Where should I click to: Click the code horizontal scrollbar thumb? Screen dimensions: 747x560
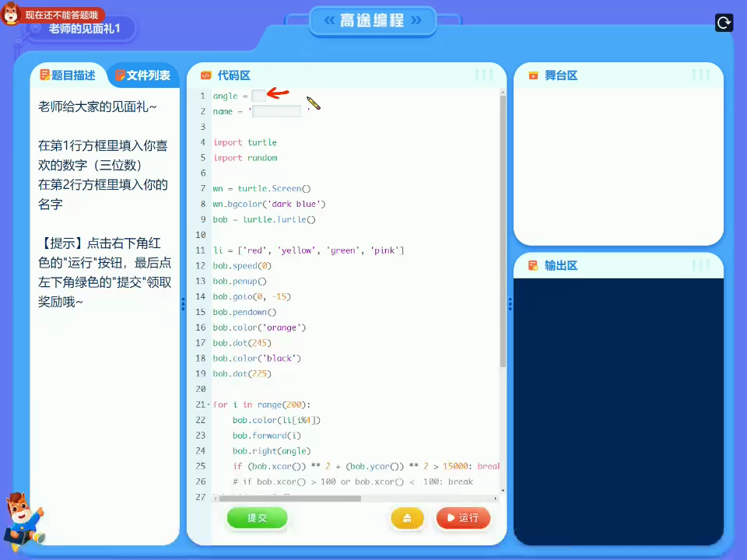tap(289, 499)
